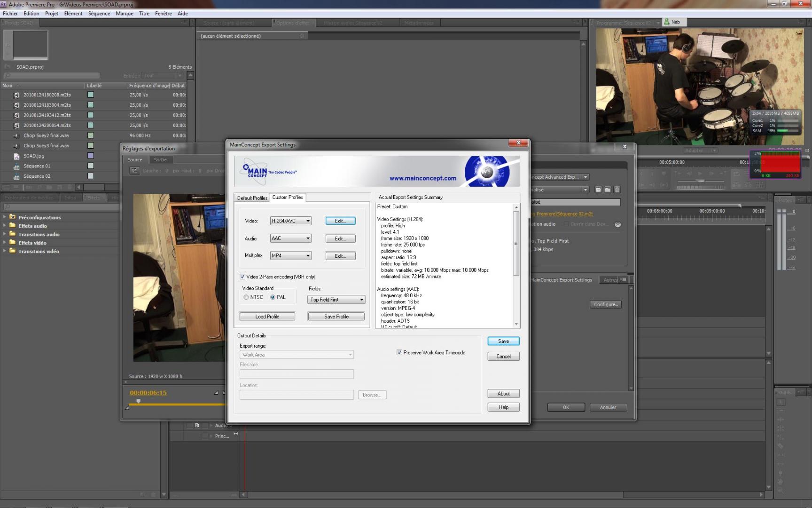Image resolution: width=812 pixels, height=508 pixels.
Task: Click the SOAD.jpg image file icon
Action: 17,156
